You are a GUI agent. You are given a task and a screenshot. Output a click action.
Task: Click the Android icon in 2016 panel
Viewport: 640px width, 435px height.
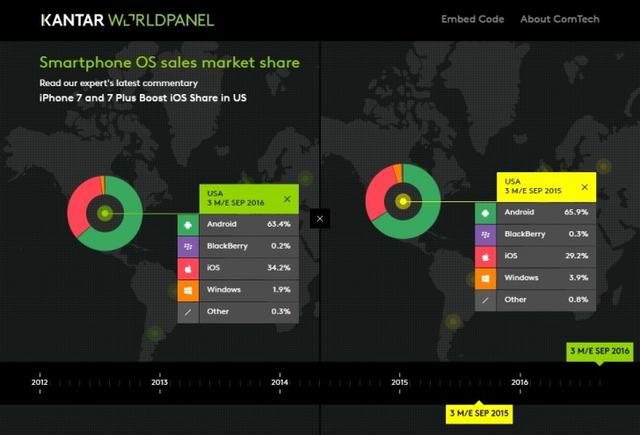[x=187, y=224]
